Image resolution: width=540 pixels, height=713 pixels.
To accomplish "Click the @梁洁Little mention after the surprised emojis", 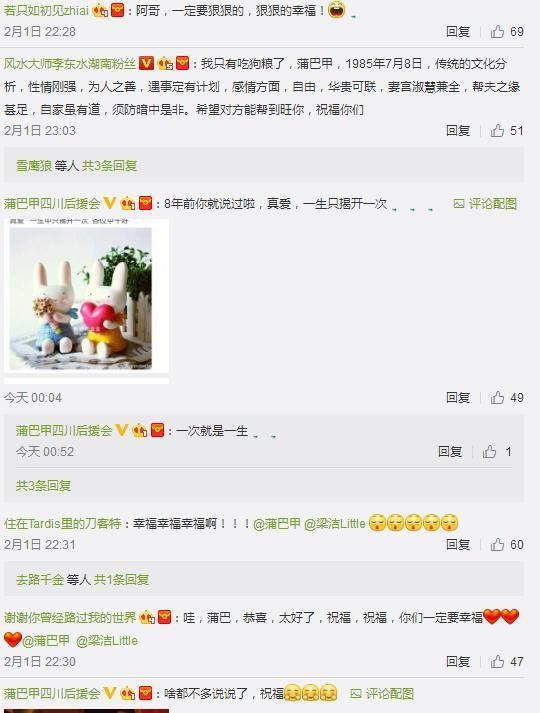I will point(335,523).
